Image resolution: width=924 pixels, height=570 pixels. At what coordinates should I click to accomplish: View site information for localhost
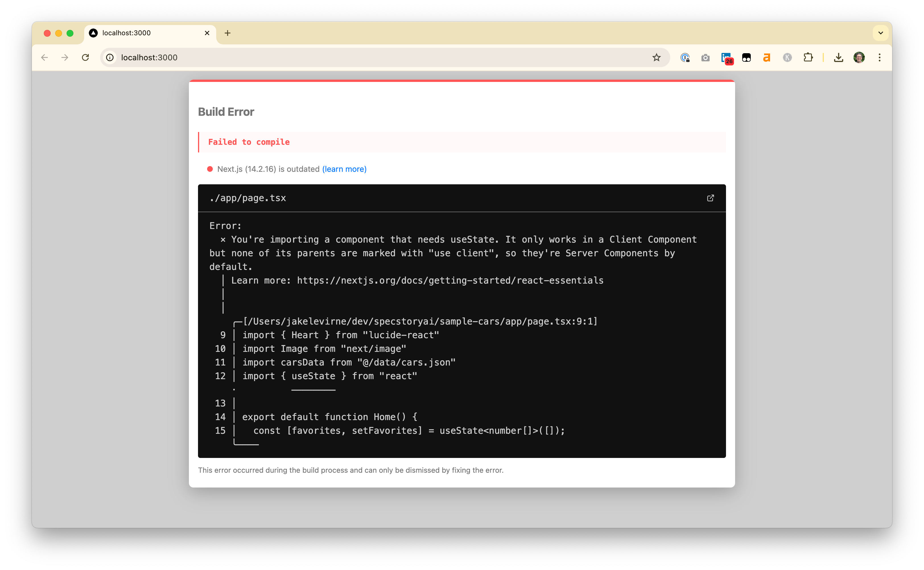(110, 57)
